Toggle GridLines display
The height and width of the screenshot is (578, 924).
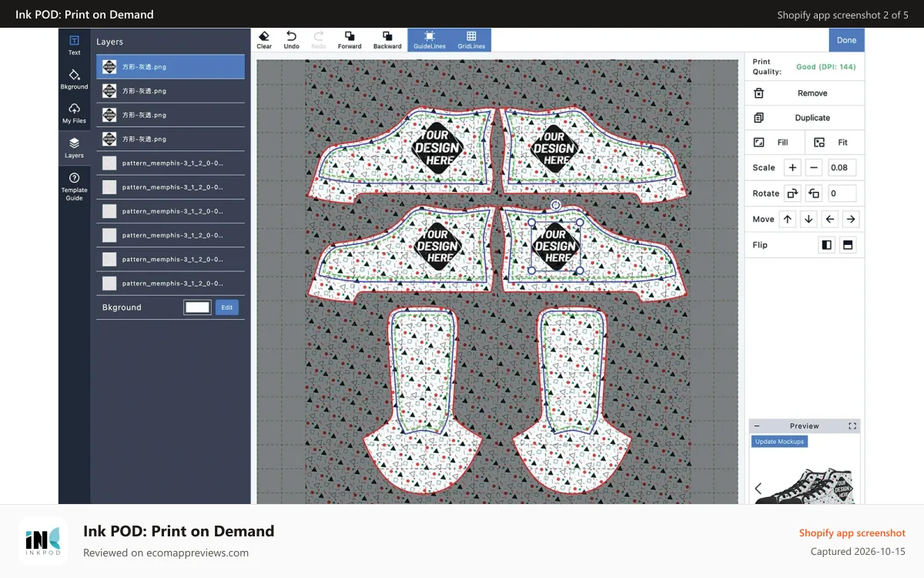(x=471, y=40)
